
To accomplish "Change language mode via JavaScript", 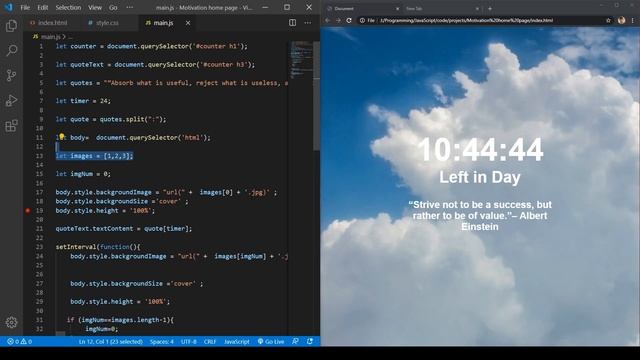I will point(237,342).
